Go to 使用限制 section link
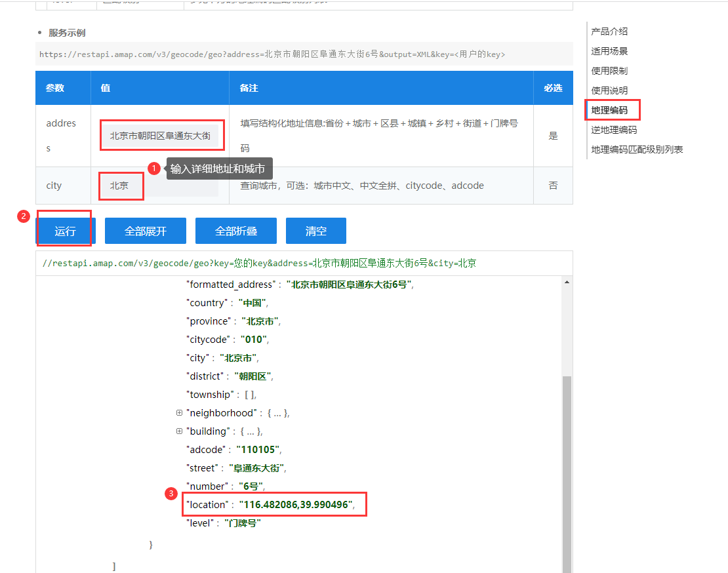 pos(609,71)
